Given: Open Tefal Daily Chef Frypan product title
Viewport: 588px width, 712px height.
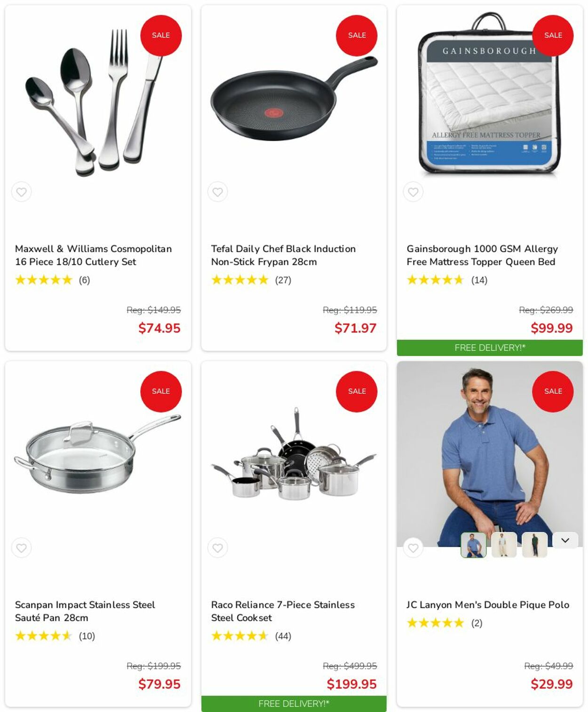Looking at the screenshot, I should (283, 255).
